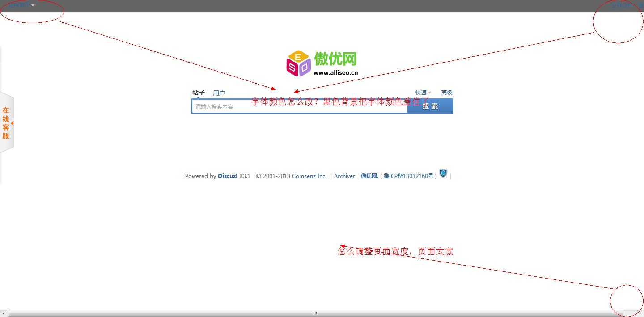Click the scrollbar left arrow
This screenshot has height=317, width=644.
tap(4, 313)
